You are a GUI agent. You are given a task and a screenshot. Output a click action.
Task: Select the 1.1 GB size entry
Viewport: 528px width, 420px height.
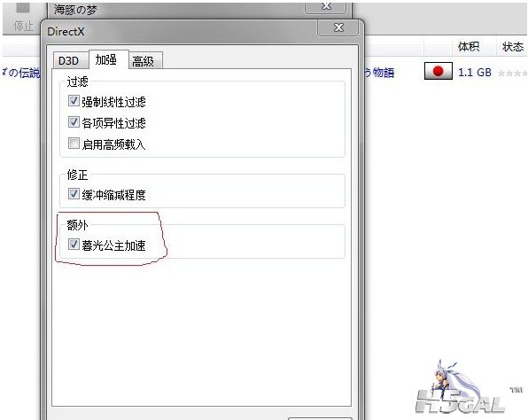point(475,72)
